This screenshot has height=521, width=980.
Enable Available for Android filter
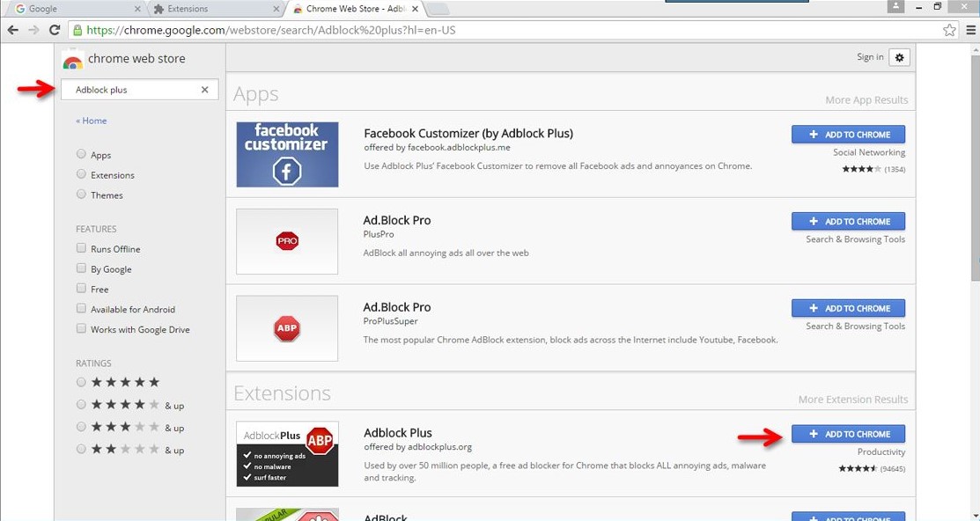[x=81, y=308]
